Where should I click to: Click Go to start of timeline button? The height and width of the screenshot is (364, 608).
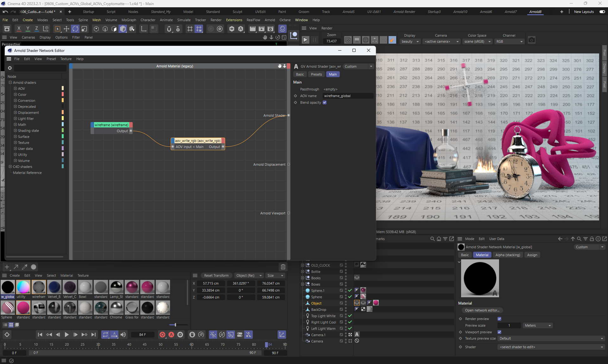click(x=40, y=335)
